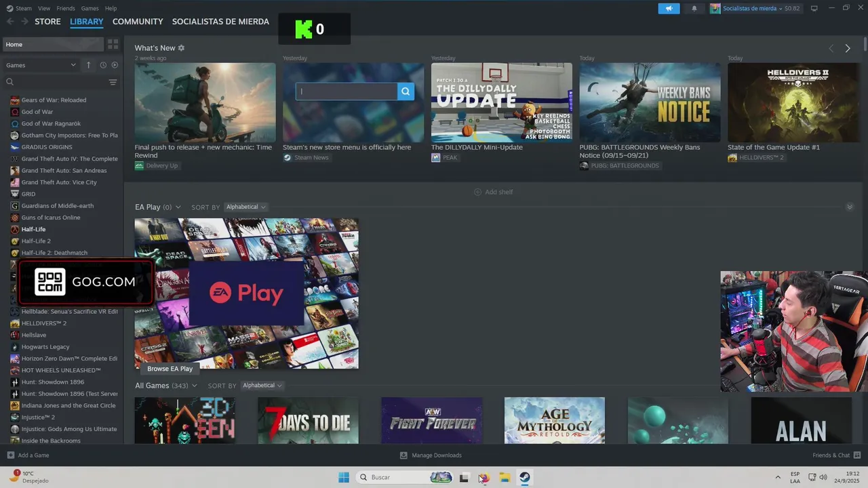Screen dimensions: 868x488
Task: Go forward with the right navigation arrow
Action: click(24, 22)
